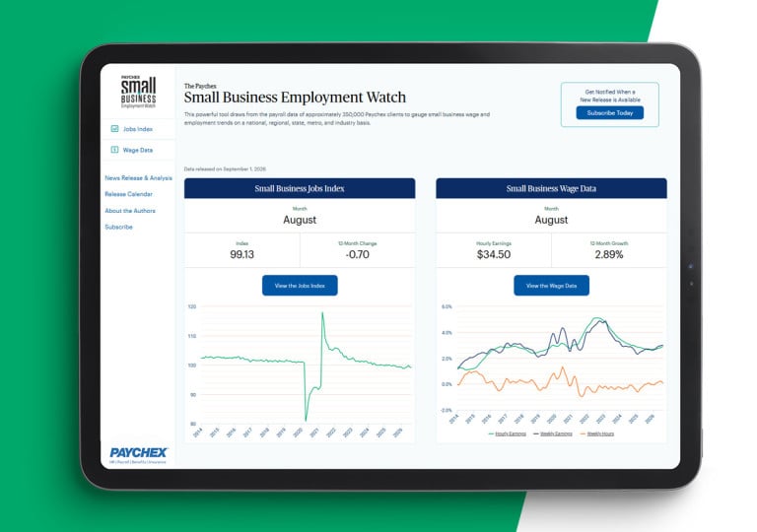Click the 12-month growth value 2.89%
Image resolution: width=757 pixels, height=532 pixels.
[609, 254]
